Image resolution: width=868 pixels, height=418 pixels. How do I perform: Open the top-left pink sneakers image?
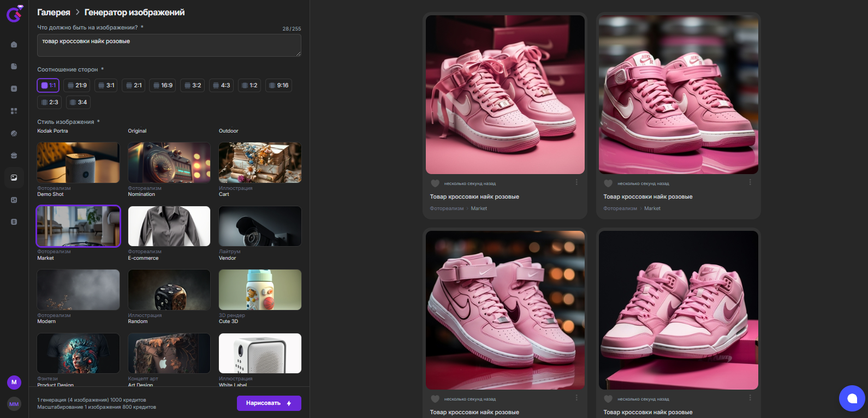tap(505, 94)
